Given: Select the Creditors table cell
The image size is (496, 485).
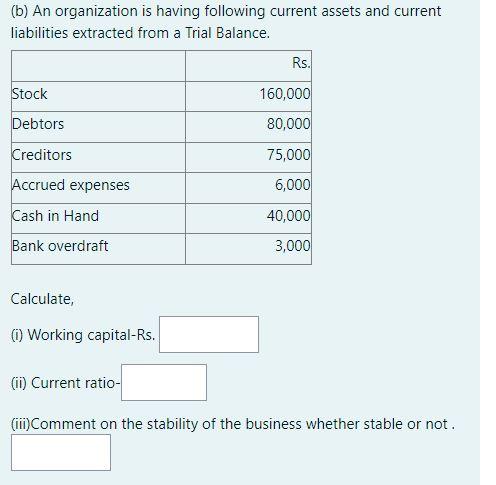Looking at the screenshot, I should pos(98,158).
